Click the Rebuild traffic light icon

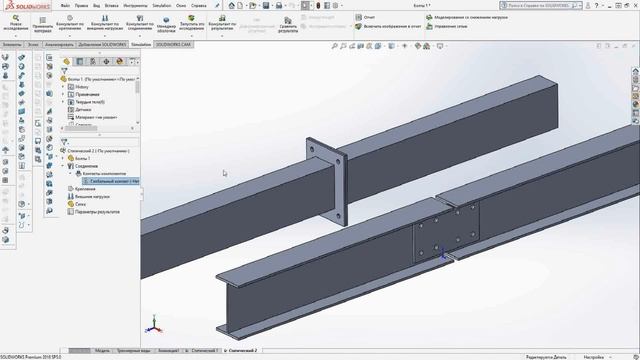(x=318, y=6)
